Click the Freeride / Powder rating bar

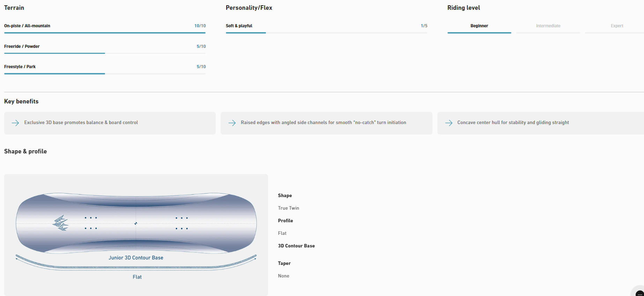pos(105,53)
